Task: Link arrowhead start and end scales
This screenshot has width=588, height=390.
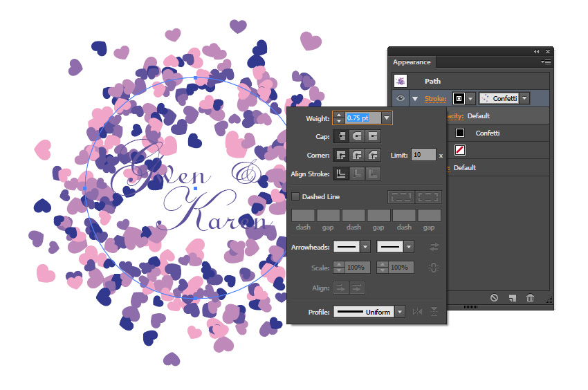Action: pos(434,268)
